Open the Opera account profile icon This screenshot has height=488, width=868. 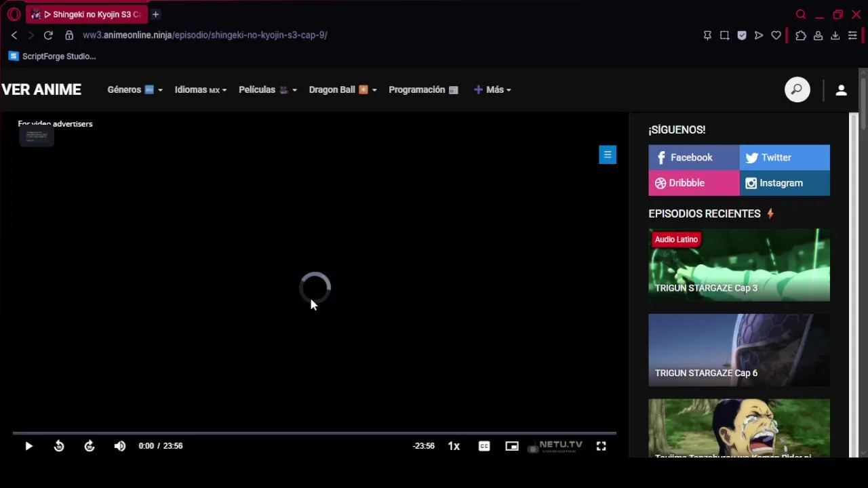click(818, 35)
